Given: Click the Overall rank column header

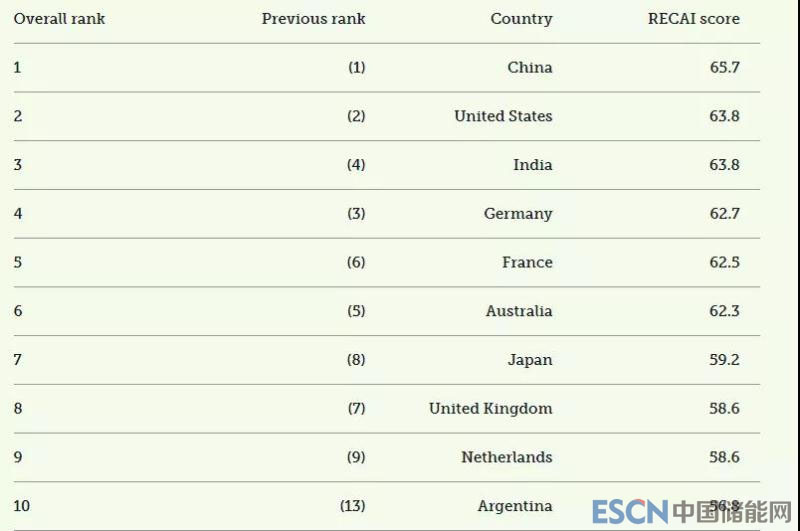Looking at the screenshot, I should point(59,19).
